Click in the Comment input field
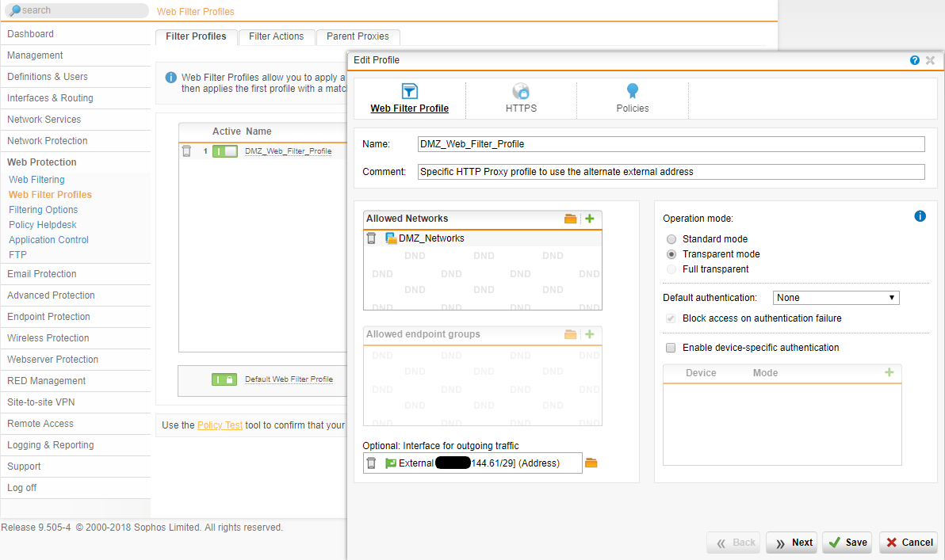This screenshot has width=945, height=560. point(671,172)
